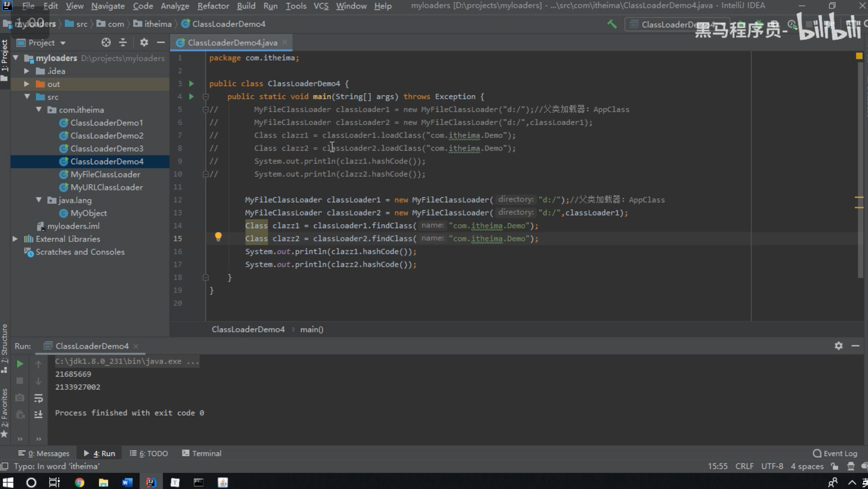Collapse the src folder
This screenshot has height=489, width=868.
click(27, 97)
